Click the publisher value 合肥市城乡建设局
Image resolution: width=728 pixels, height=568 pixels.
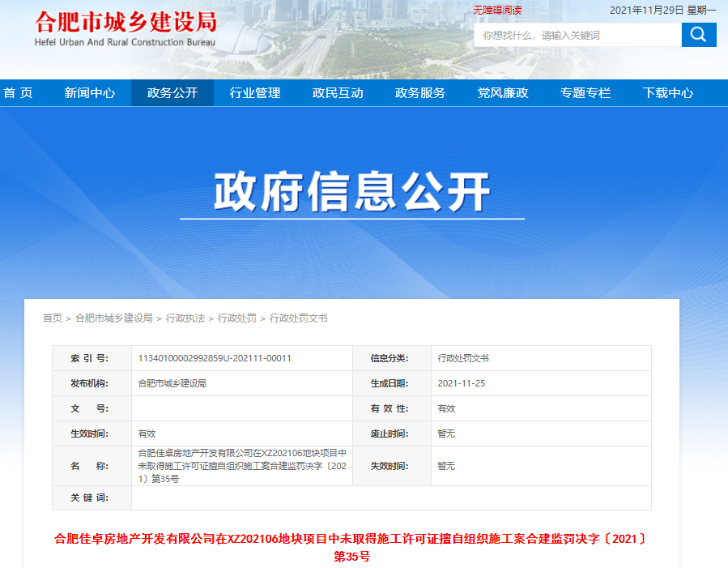pos(172,383)
